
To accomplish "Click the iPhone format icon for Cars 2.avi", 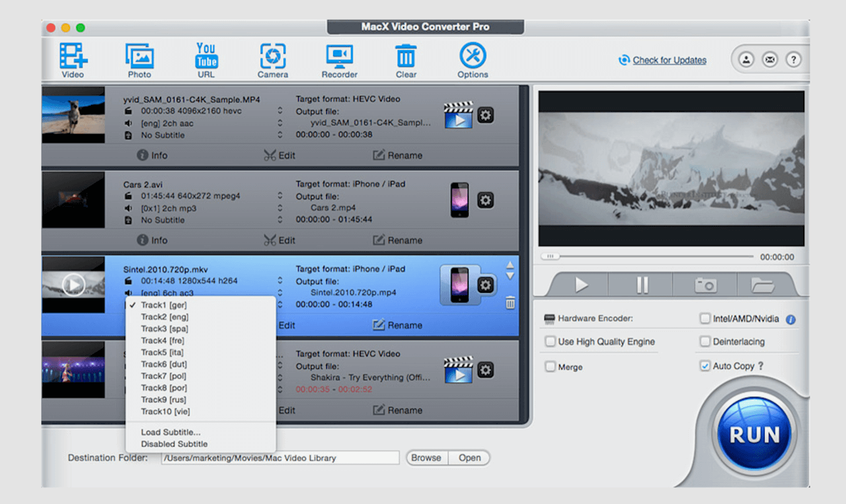I will [x=459, y=200].
